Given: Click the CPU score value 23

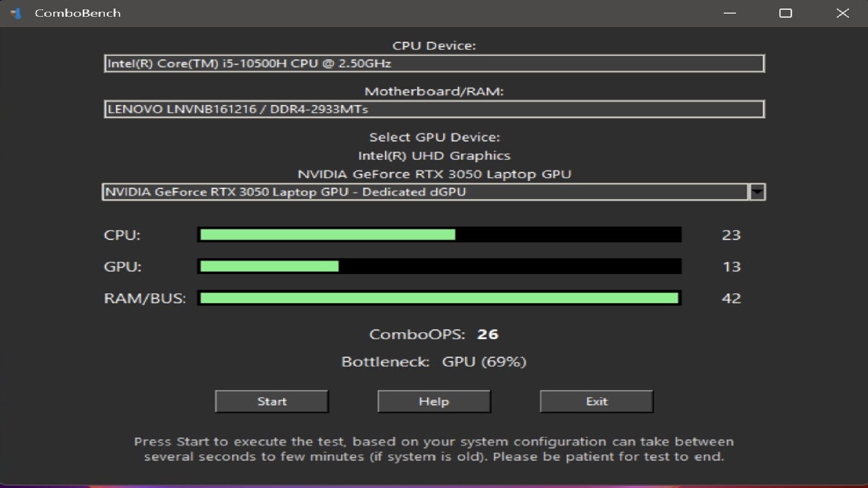Looking at the screenshot, I should click(x=732, y=235).
